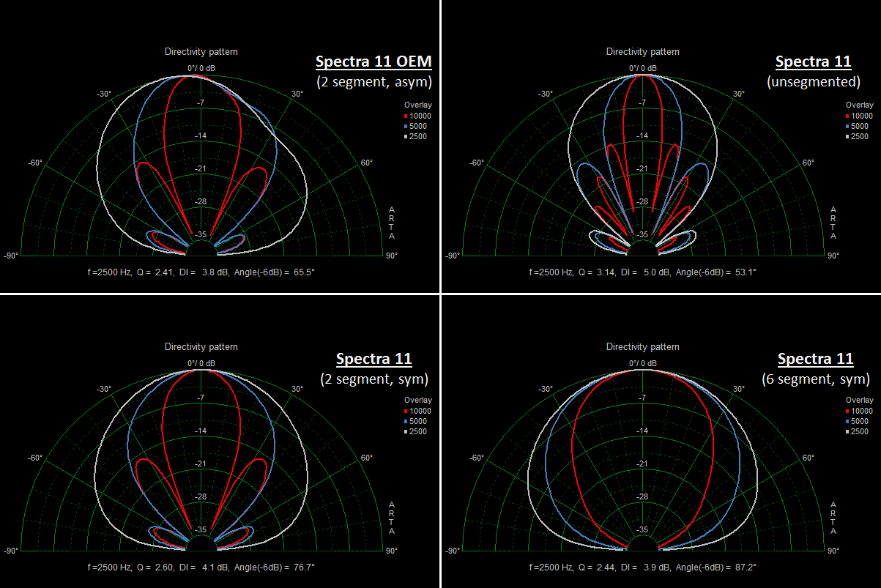Screen dimensions: 881x588
Task: Select blue 5000 swatch in 2 segment sym legend
Action: pos(406,422)
